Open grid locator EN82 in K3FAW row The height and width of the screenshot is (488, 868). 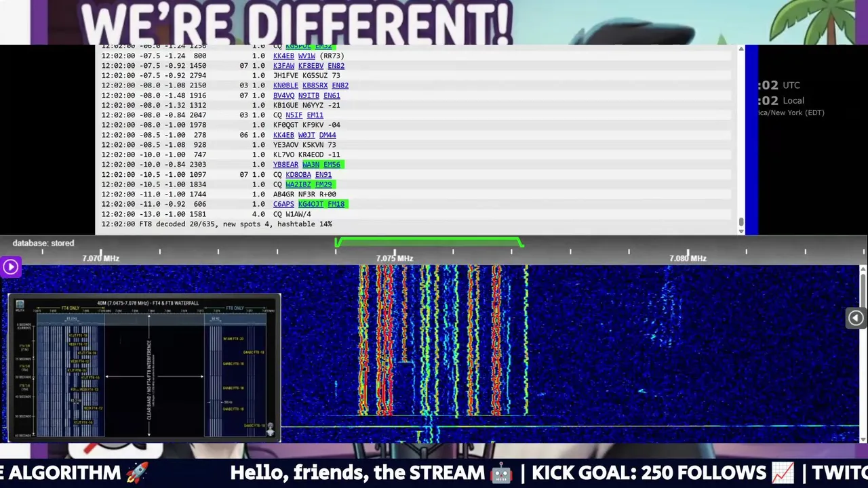(x=336, y=66)
